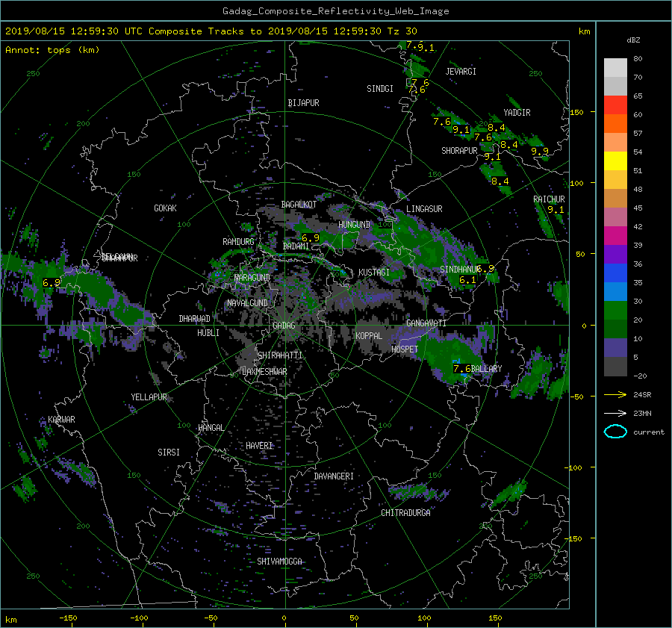Select the brown 48-45 dBZ swatch
The width and height of the screenshot is (672, 628).
click(615, 199)
